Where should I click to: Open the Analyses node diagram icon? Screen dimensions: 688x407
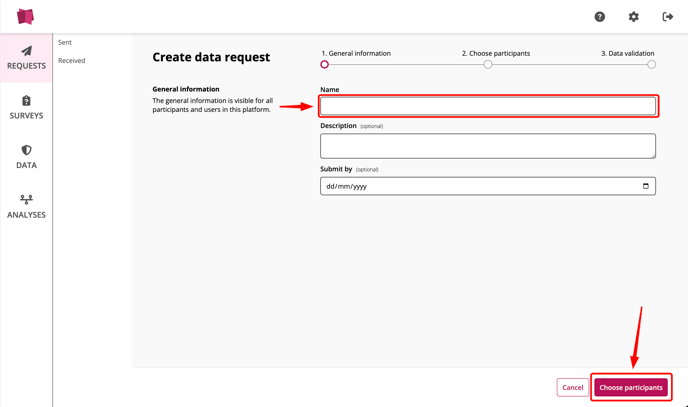(26, 200)
